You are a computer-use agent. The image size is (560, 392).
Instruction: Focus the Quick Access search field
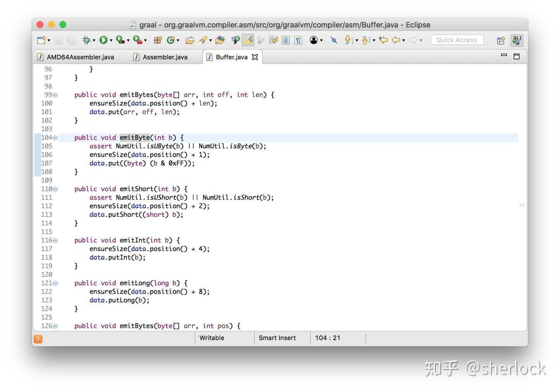(x=457, y=40)
